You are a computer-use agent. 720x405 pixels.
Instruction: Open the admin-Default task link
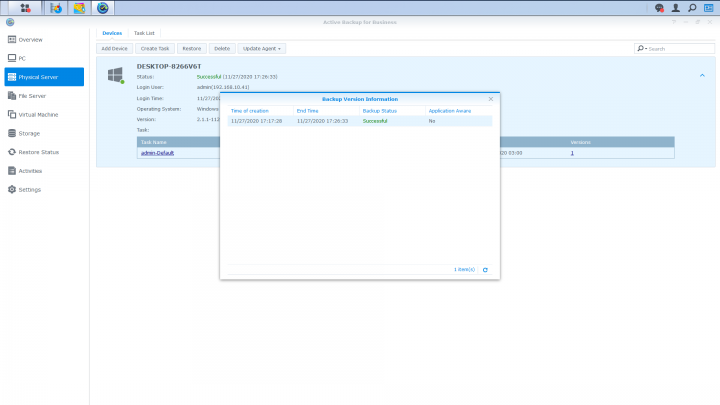pyautogui.click(x=158, y=153)
